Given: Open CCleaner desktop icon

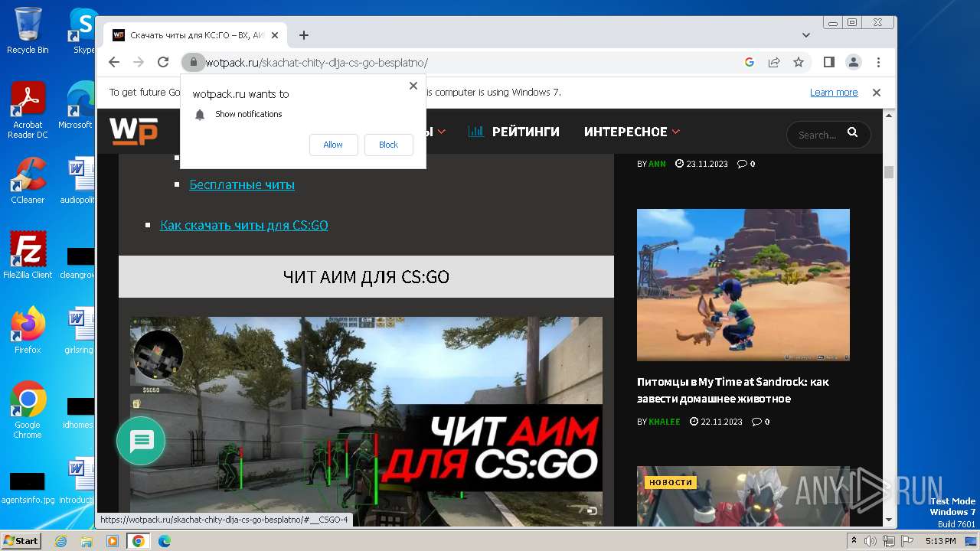Looking at the screenshot, I should point(28,181).
